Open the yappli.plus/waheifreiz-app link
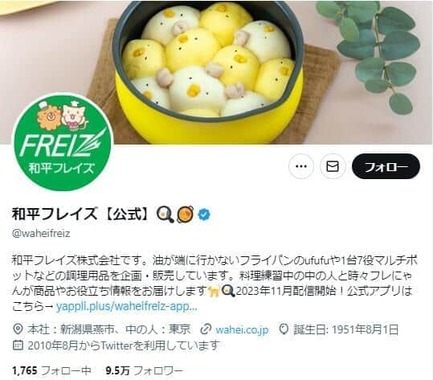Viewport: 433px width, 380px height. click(x=127, y=306)
